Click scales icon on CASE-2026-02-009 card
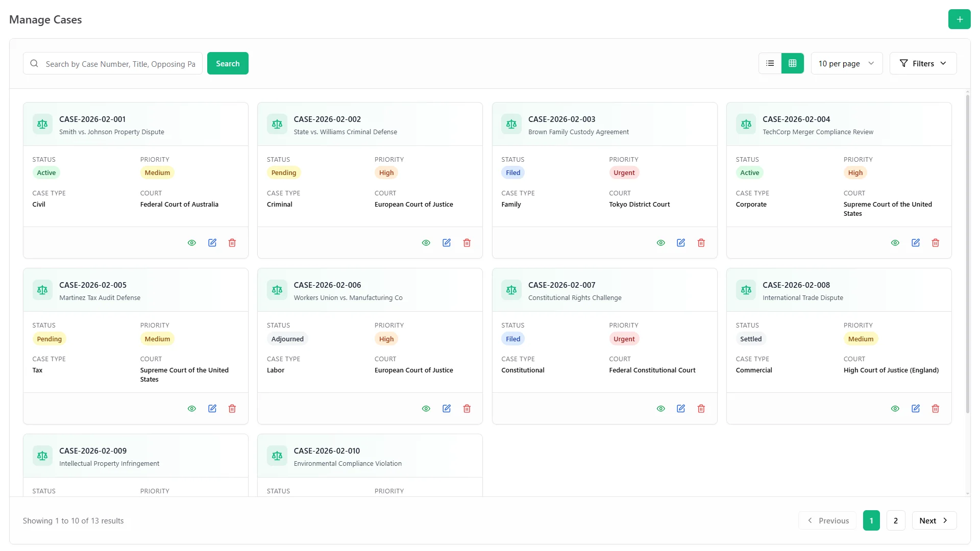This screenshot has height=551, width=980. click(42, 456)
